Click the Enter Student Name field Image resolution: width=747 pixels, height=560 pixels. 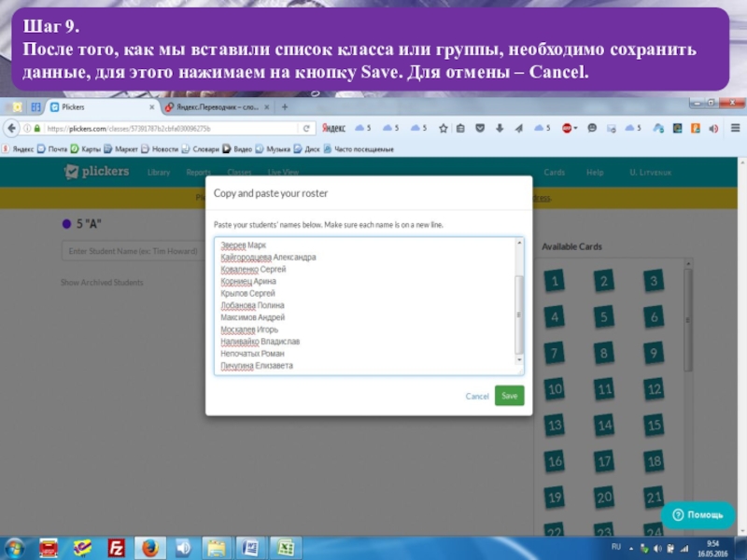tap(134, 251)
